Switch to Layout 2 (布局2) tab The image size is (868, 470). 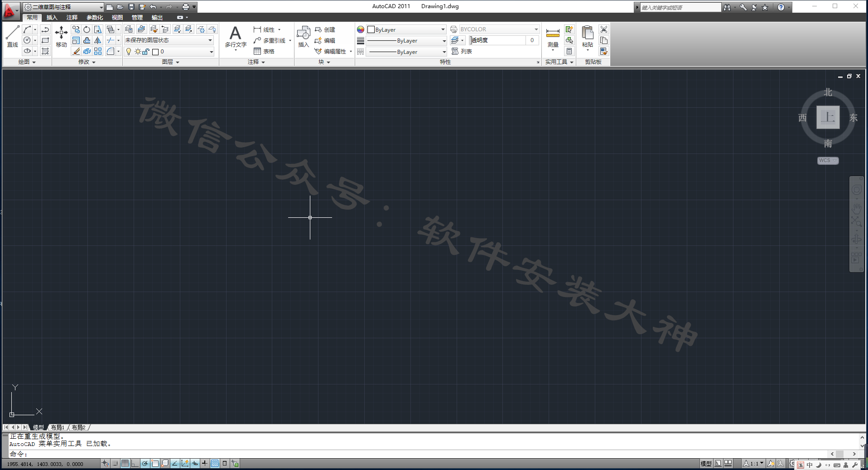[x=78, y=427]
